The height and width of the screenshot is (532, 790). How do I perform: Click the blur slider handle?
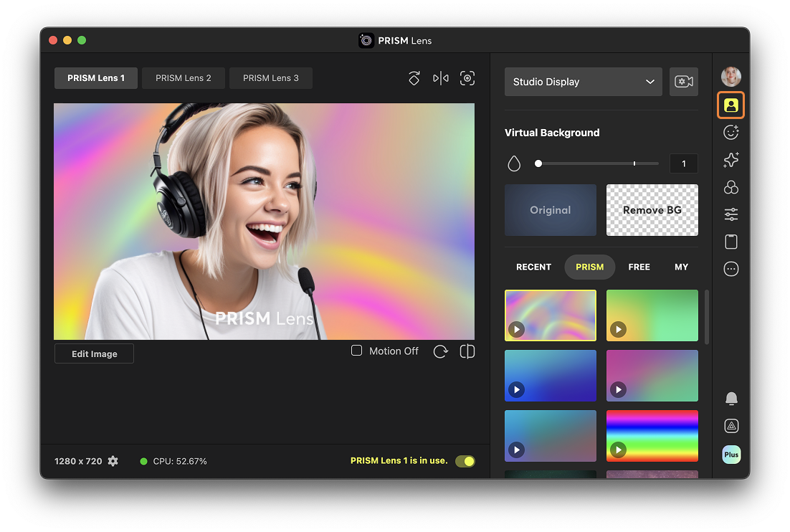[x=538, y=163]
